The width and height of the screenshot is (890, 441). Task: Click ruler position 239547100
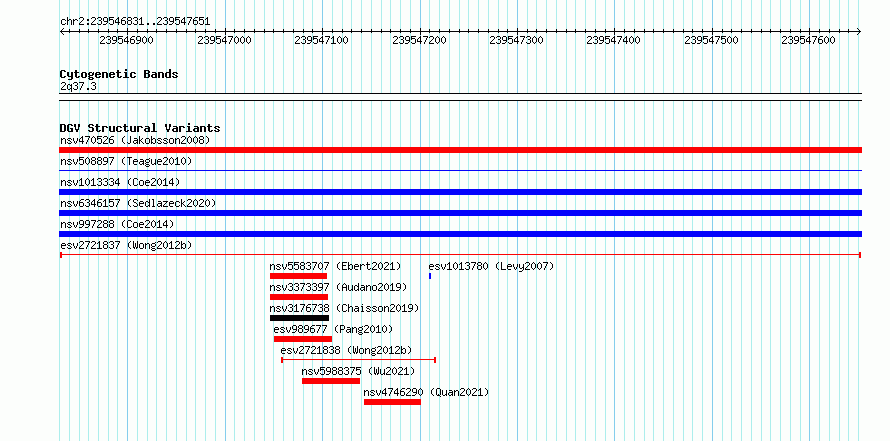(x=322, y=40)
